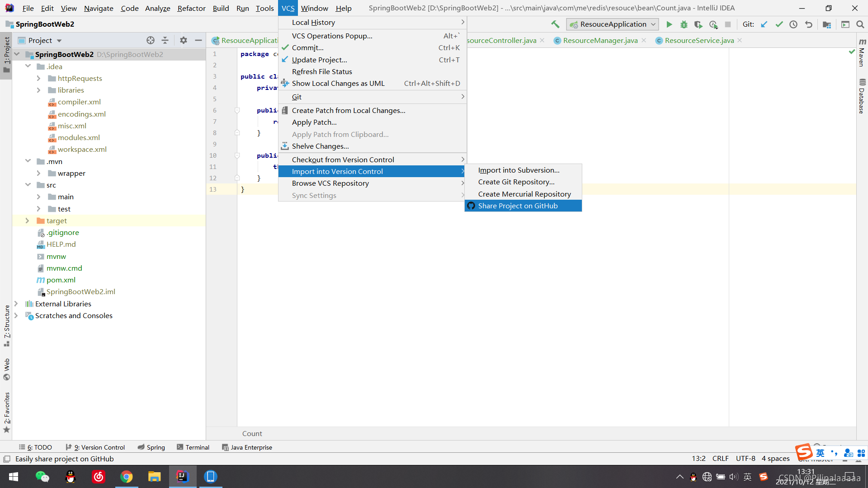Click the Search Everywhere magnifier icon

[x=860, y=24]
